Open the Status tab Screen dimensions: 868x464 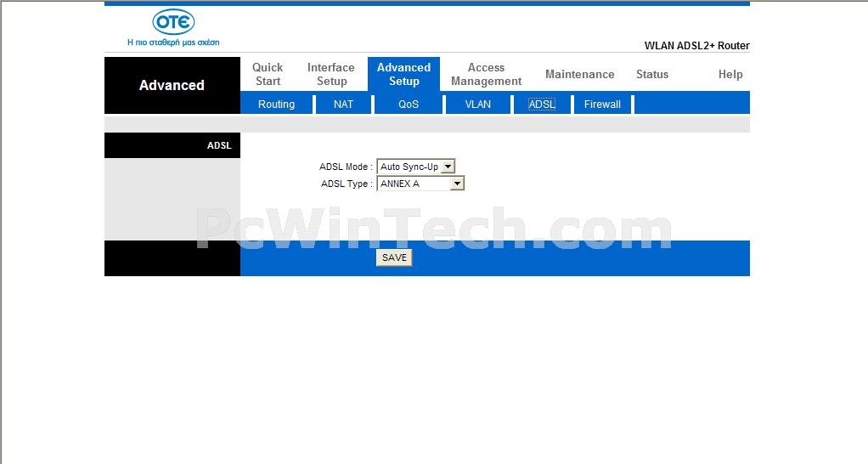point(652,74)
